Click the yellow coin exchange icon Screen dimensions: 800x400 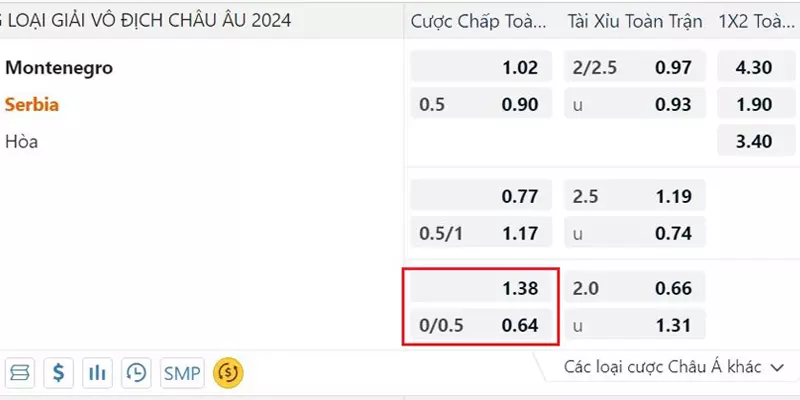click(x=229, y=373)
